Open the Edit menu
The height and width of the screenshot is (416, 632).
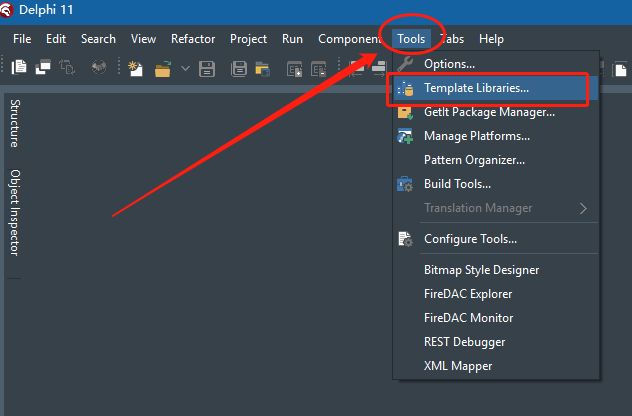(x=56, y=39)
